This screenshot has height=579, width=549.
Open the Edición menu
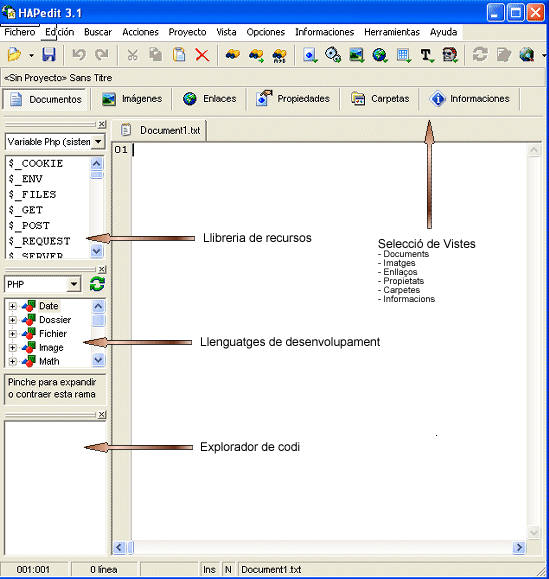tap(59, 32)
